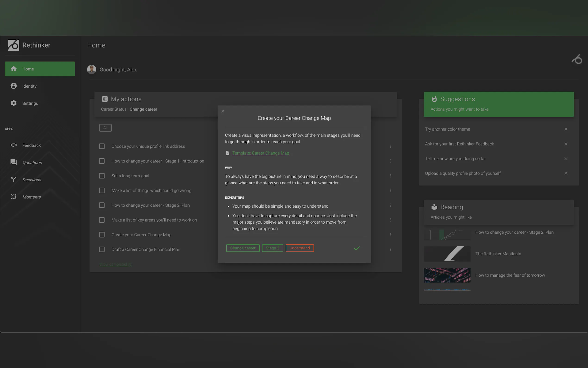Check 'Set a long term goal' checkbox
The width and height of the screenshot is (588, 368).
(x=102, y=176)
